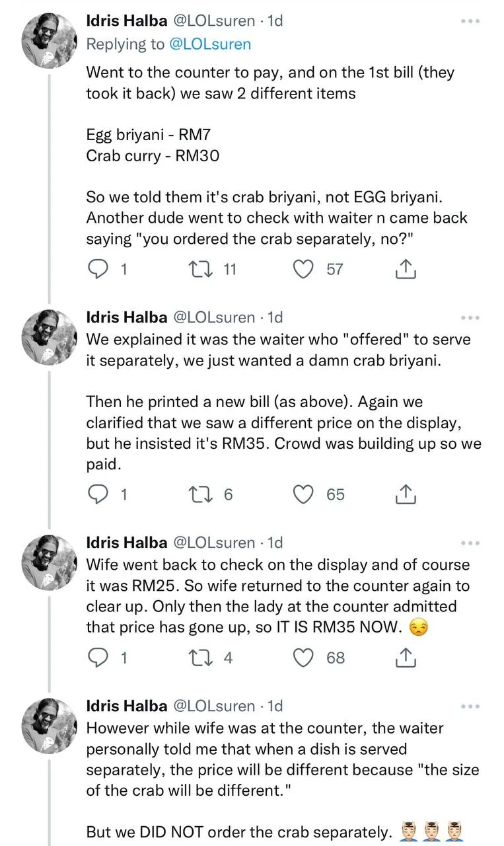
Task: Share the tweet about RM25 display
Action: tap(404, 658)
